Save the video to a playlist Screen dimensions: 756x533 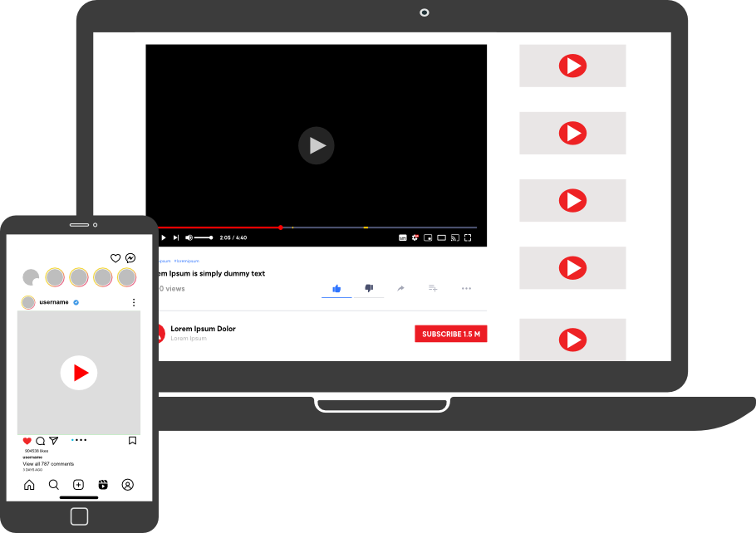click(433, 288)
